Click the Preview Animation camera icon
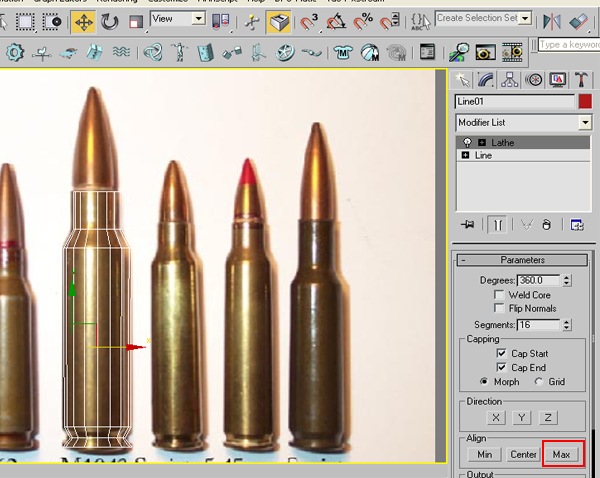This screenshot has width=600, height=478. (x=485, y=52)
